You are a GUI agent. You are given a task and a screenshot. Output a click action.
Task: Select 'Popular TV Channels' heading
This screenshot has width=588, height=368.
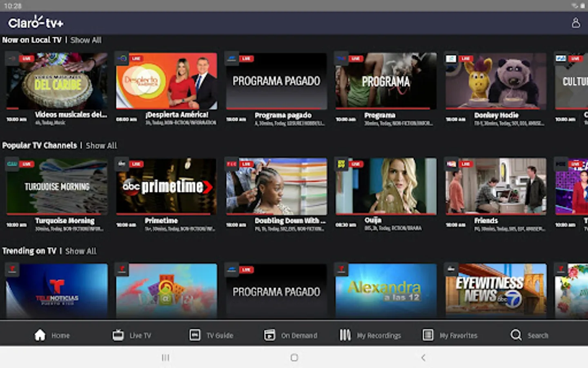(40, 146)
